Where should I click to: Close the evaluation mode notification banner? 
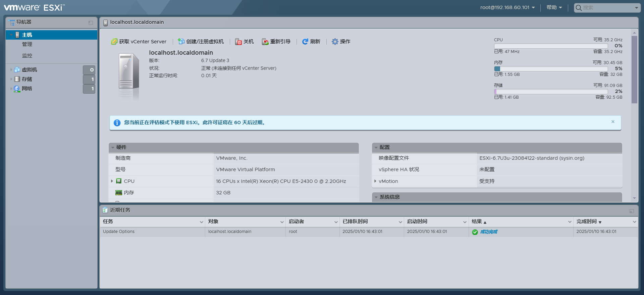(x=613, y=122)
